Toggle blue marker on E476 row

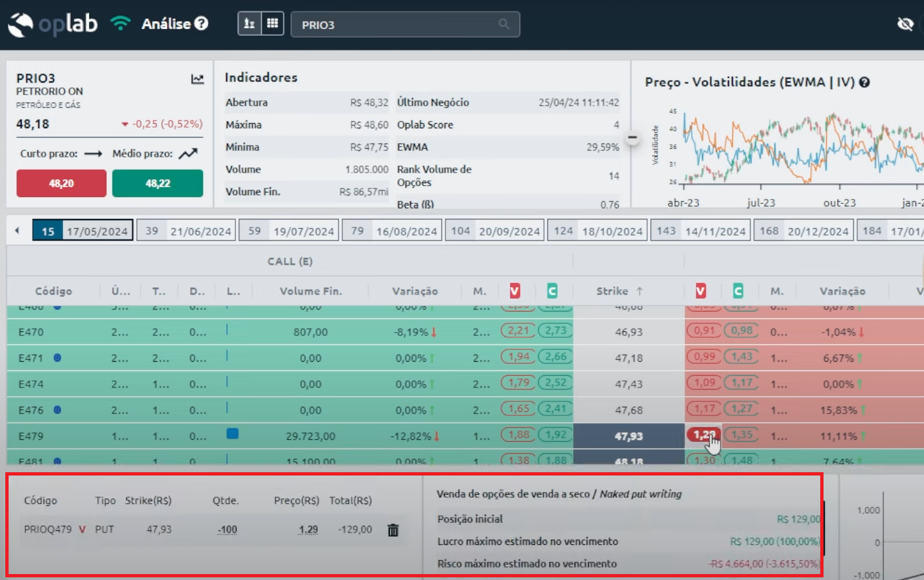(58, 410)
